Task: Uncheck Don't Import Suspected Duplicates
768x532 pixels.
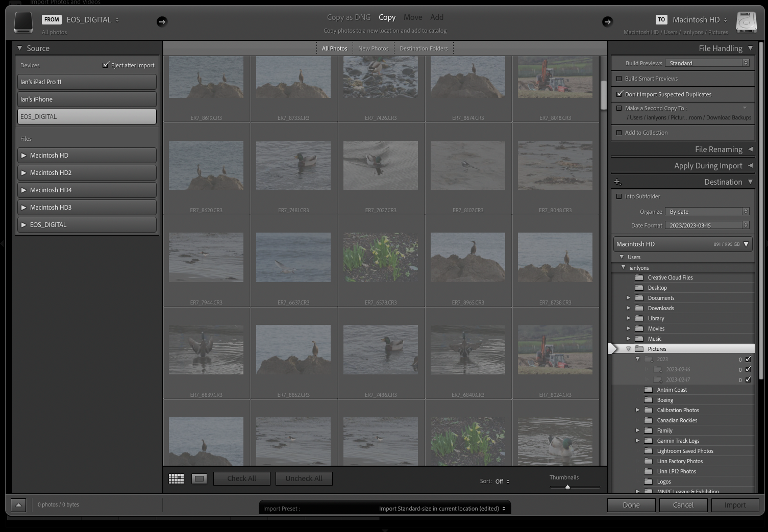Action: (620, 94)
